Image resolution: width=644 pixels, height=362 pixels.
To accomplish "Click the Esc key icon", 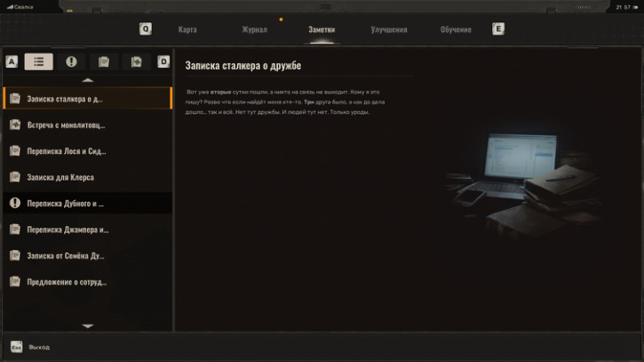I will point(16,347).
